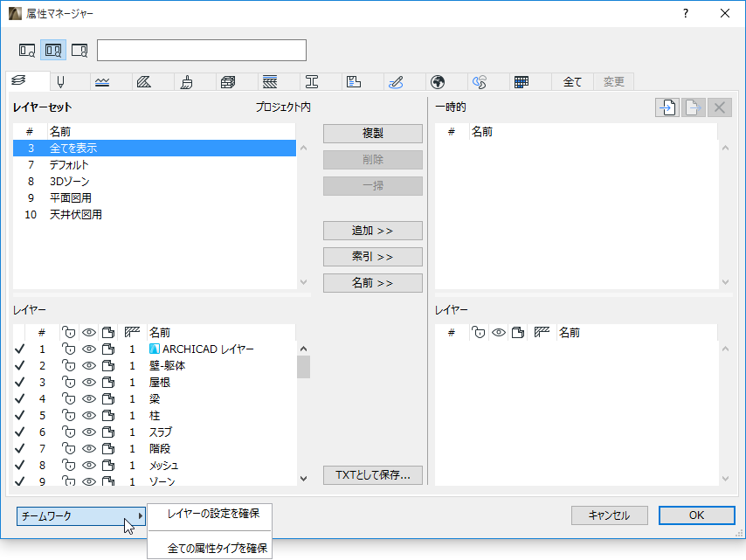Toggle the checkmark for ARCHICAD レイヤー
Screen dimensions: 746x560
tap(19, 349)
